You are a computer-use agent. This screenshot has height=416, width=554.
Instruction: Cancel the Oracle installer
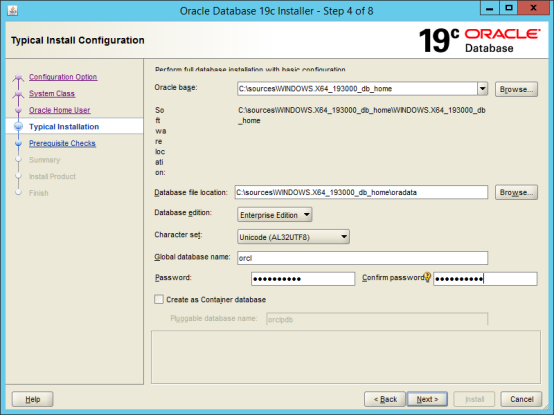click(x=521, y=399)
